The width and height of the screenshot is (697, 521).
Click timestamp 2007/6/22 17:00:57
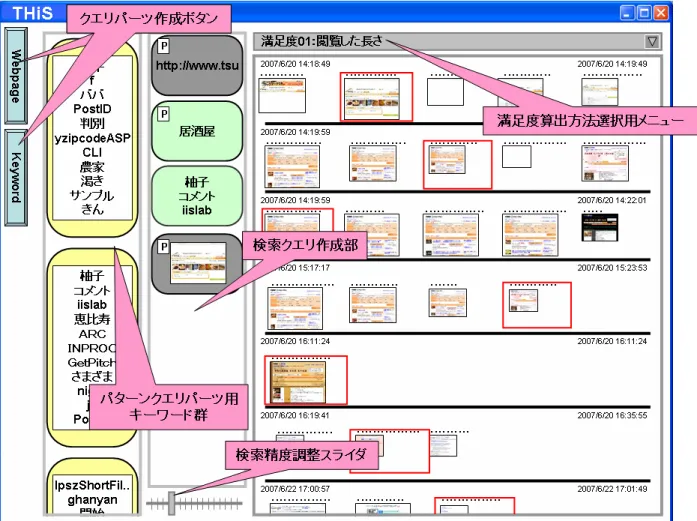(295, 489)
